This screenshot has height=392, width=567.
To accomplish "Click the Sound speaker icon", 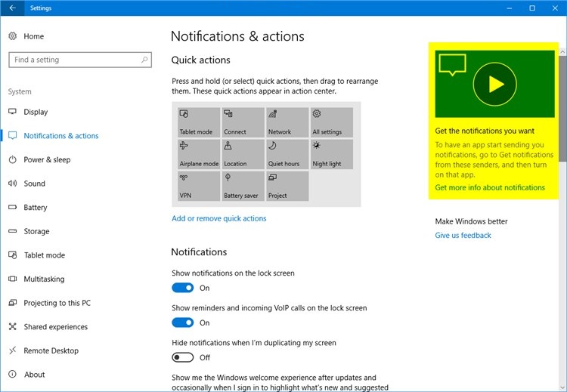I will tap(13, 184).
